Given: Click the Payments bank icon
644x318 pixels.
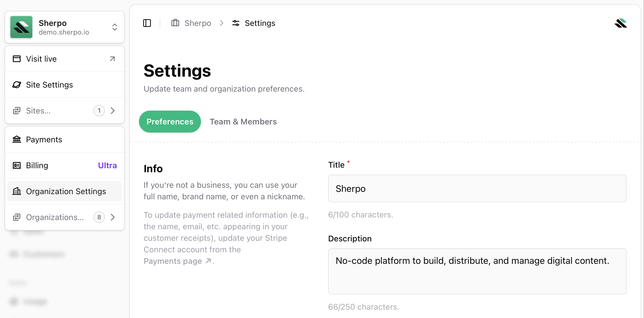Looking at the screenshot, I should coord(17,139).
